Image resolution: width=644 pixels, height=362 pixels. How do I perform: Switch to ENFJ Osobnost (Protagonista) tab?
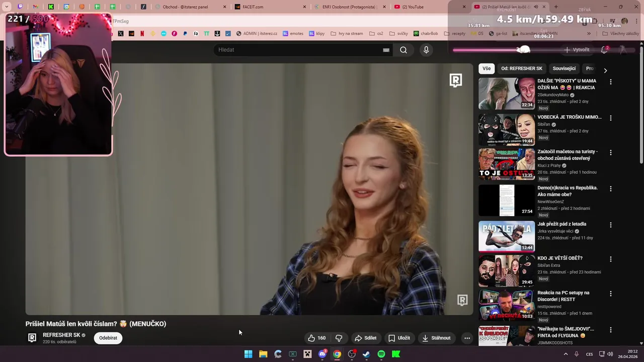click(x=350, y=7)
